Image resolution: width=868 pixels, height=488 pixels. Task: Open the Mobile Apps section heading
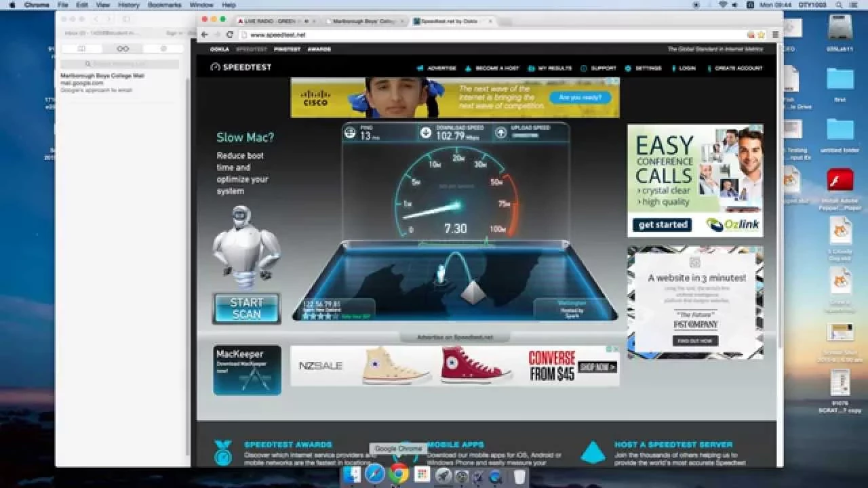455,445
